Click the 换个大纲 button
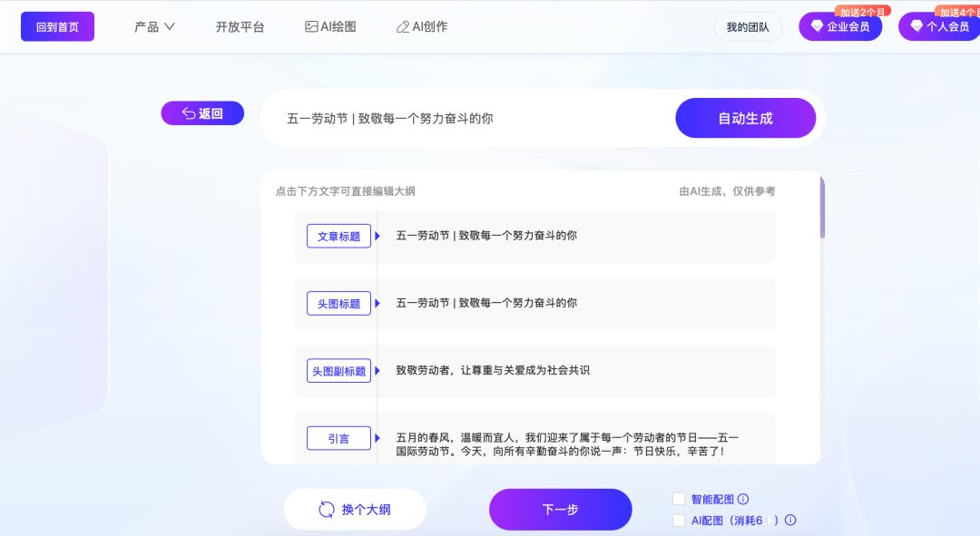 [x=355, y=510]
